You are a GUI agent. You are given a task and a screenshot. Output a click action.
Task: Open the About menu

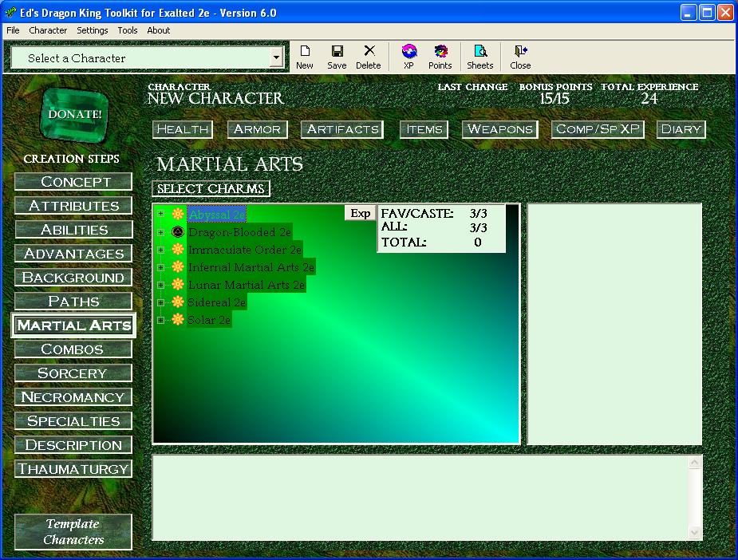(159, 30)
